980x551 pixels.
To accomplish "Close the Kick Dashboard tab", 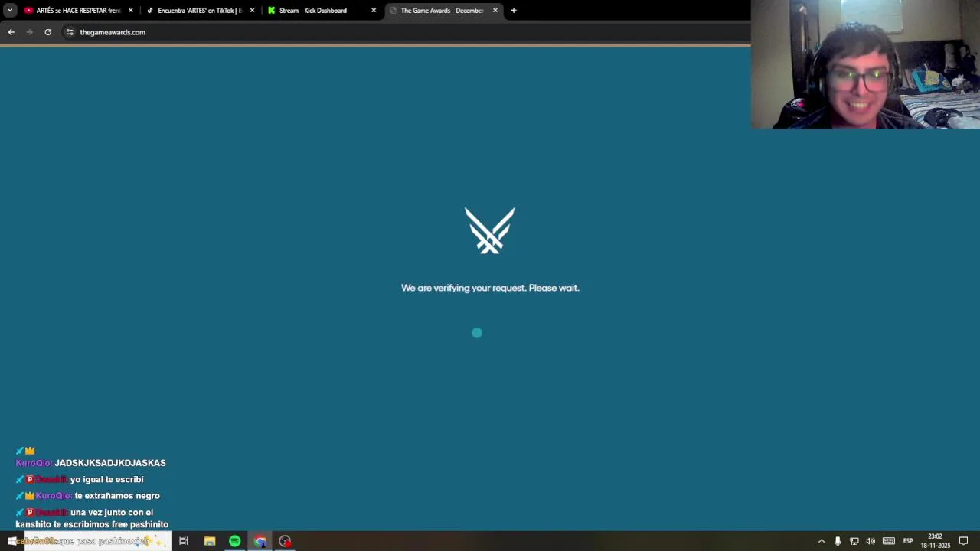I will (374, 11).
